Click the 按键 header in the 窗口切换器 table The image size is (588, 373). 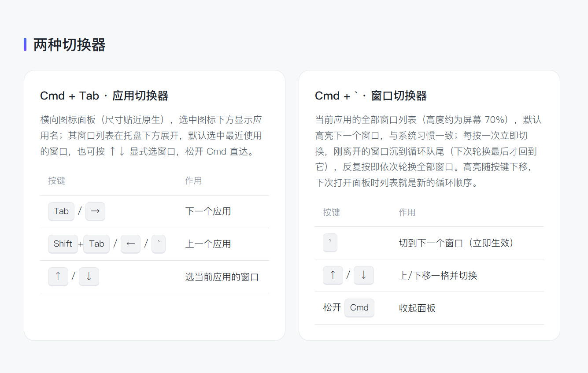331,212
